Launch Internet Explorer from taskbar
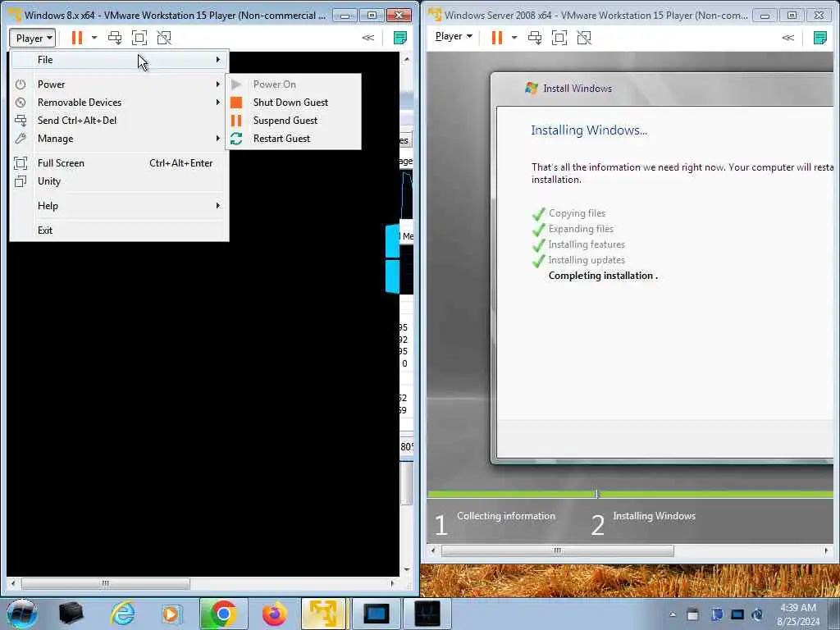The width and height of the screenshot is (840, 630). 123,614
